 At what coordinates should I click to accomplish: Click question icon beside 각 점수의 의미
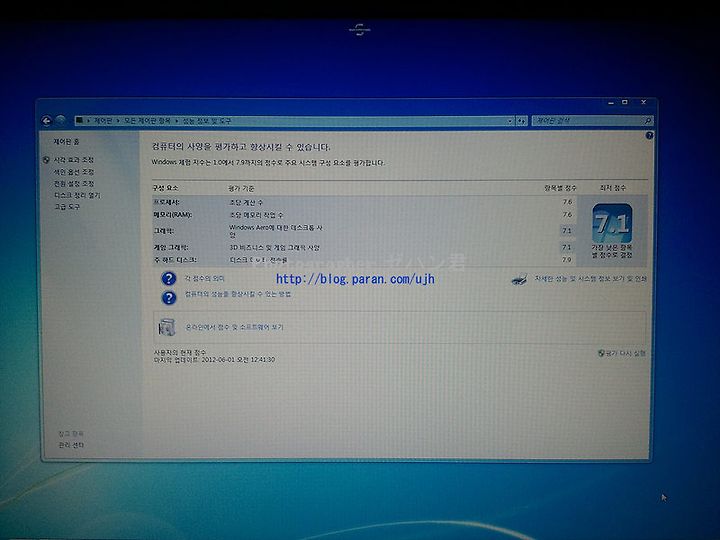(x=169, y=278)
